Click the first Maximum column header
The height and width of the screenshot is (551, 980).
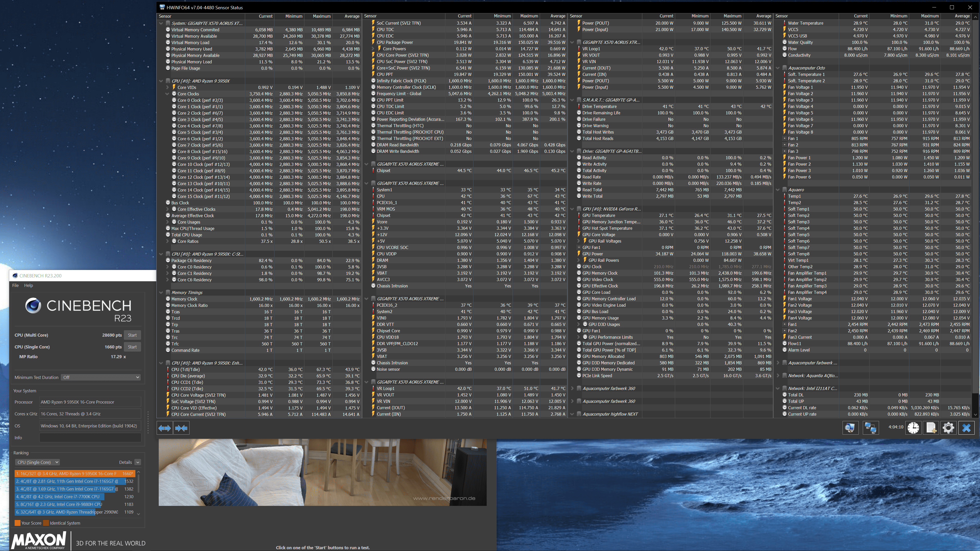coord(318,16)
